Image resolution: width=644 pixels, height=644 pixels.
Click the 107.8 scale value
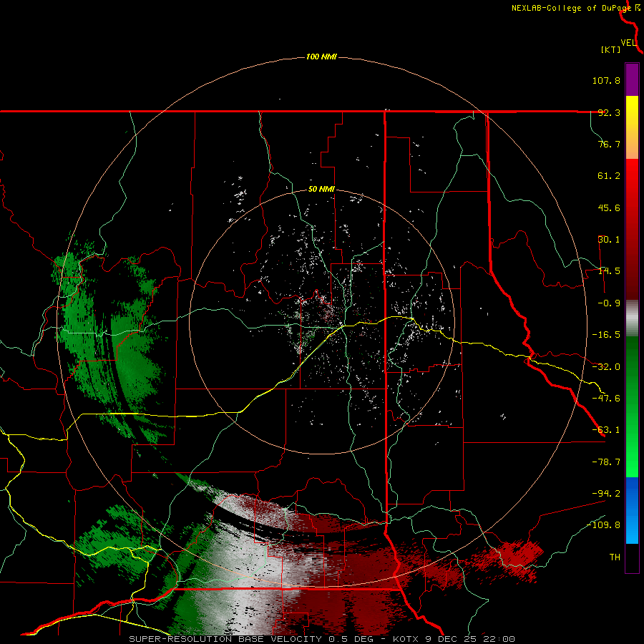(606, 80)
